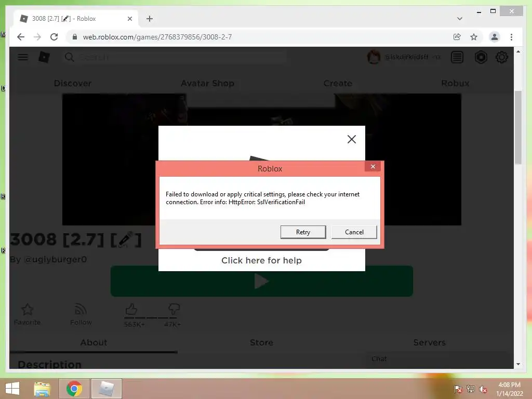Close the red Roblox error dialog
532x399 pixels.
pyautogui.click(x=373, y=167)
